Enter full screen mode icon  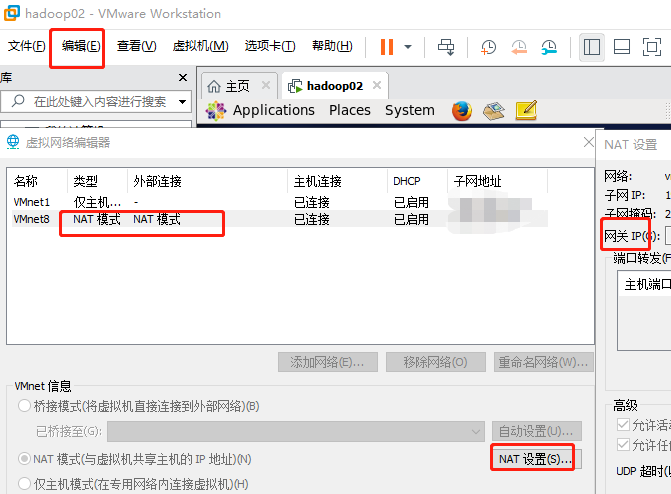click(652, 47)
